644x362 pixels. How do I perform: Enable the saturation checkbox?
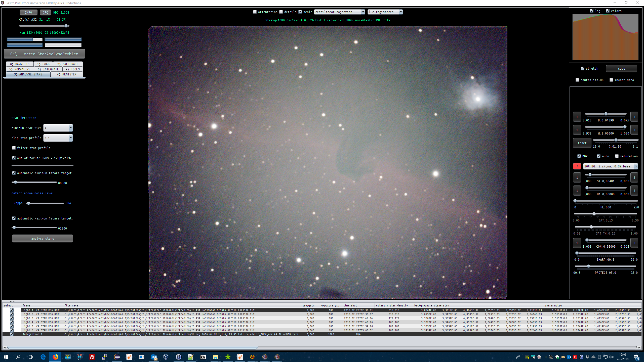click(617, 156)
